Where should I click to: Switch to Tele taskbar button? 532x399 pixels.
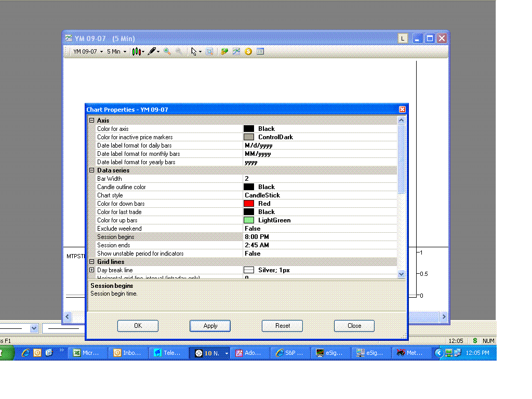(169, 353)
